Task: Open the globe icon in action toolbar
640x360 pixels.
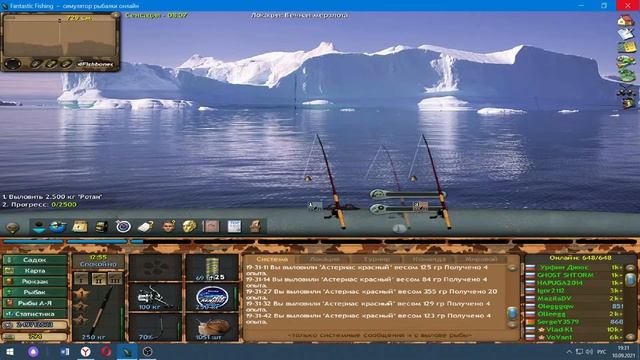Action: click(x=58, y=226)
